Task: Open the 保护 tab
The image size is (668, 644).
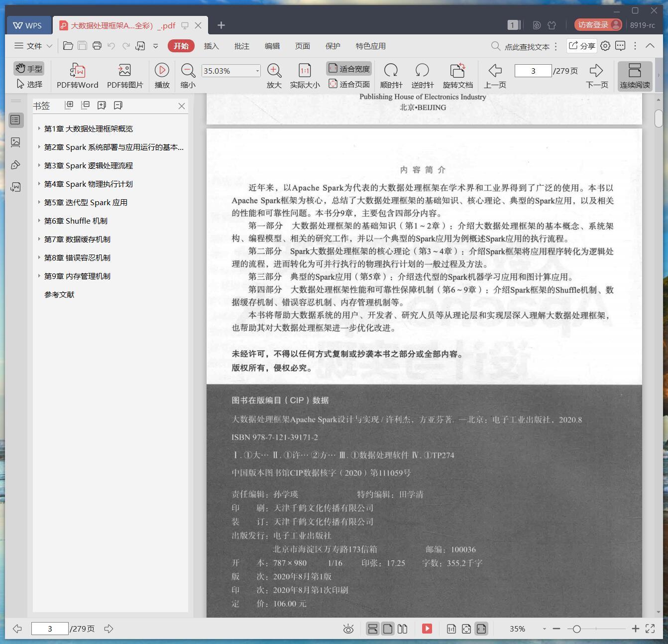Action: click(333, 46)
